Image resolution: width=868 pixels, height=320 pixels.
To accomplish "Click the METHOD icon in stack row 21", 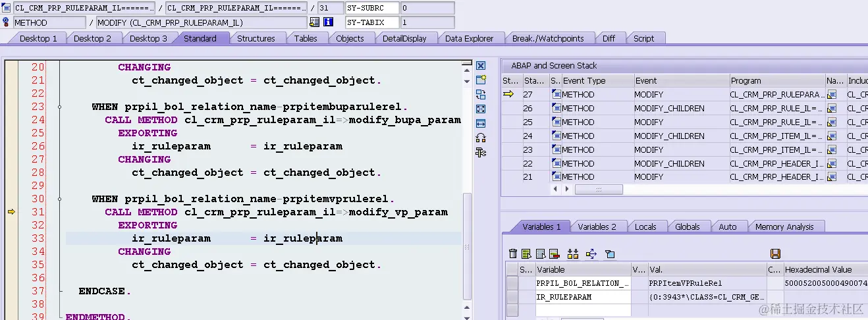I will (556, 177).
